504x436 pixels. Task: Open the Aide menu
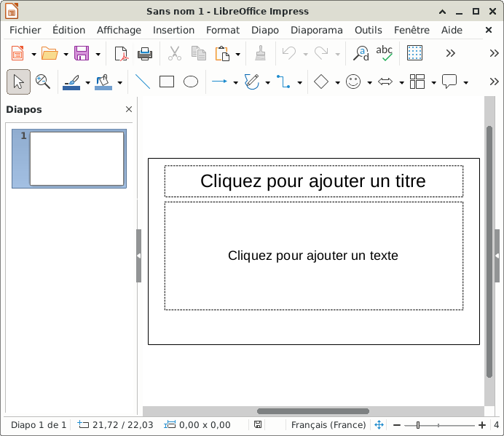click(452, 30)
